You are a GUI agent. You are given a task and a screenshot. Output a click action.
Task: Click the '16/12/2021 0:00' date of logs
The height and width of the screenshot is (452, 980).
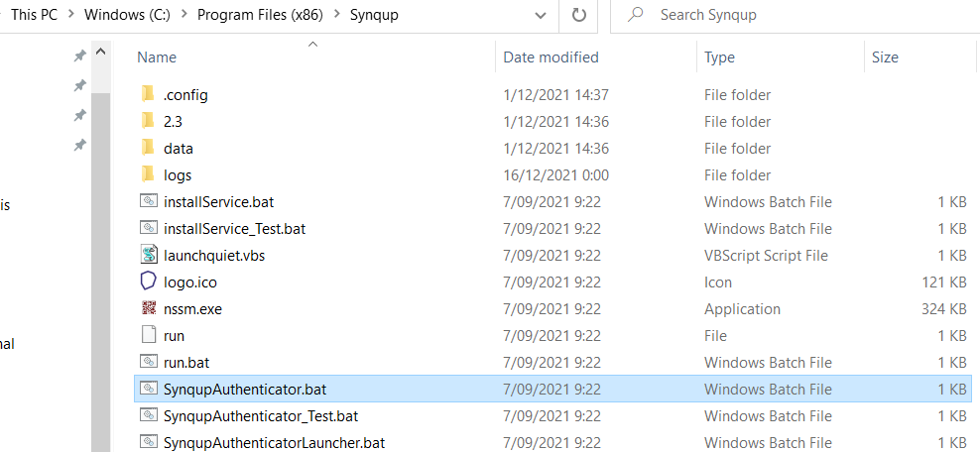click(555, 174)
